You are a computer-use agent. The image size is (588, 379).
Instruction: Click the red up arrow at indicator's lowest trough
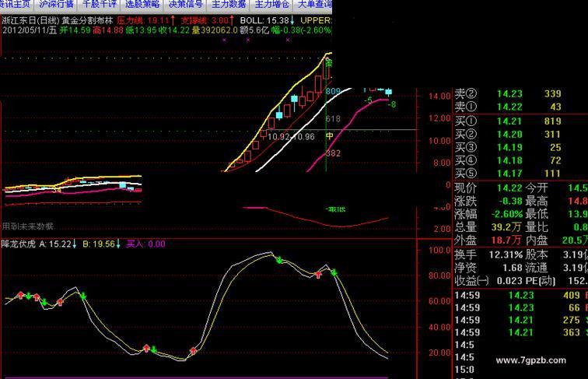(x=193, y=351)
